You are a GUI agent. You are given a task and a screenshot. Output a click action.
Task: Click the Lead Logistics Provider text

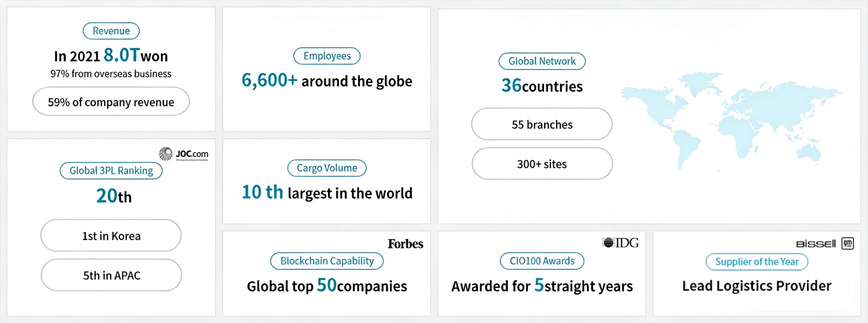[757, 286]
